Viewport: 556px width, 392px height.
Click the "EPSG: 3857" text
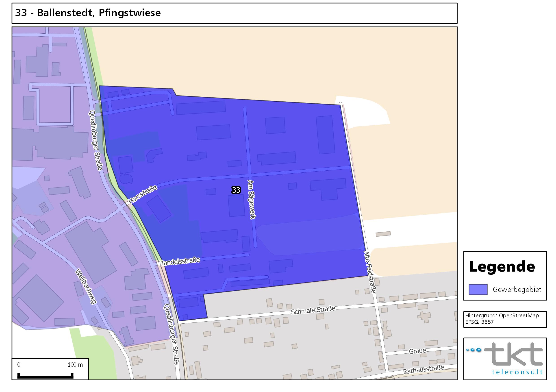(479, 322)
